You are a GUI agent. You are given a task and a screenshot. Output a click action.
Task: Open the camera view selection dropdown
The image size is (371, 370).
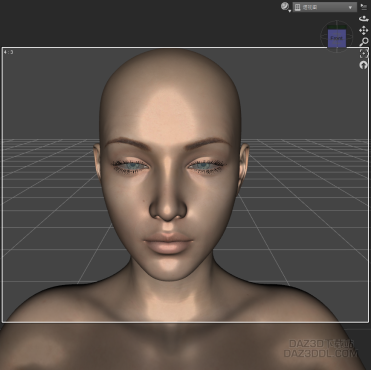coord(324,7)
